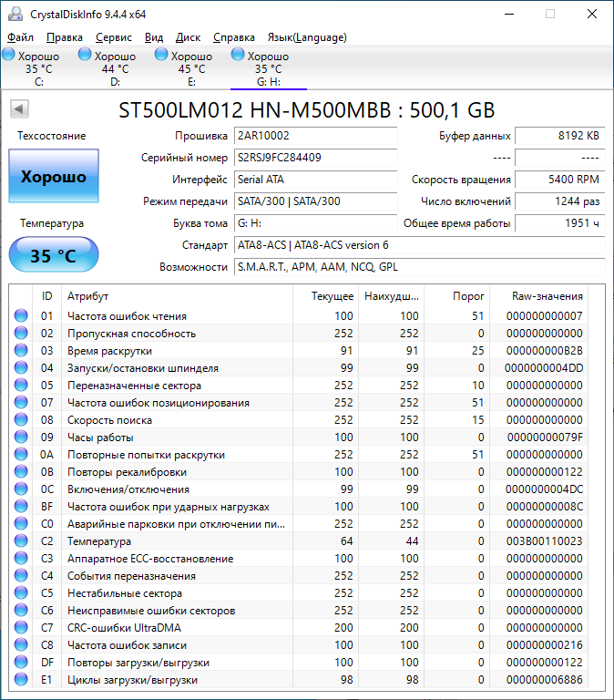Click the 8192 KB buffer size field

559,136
